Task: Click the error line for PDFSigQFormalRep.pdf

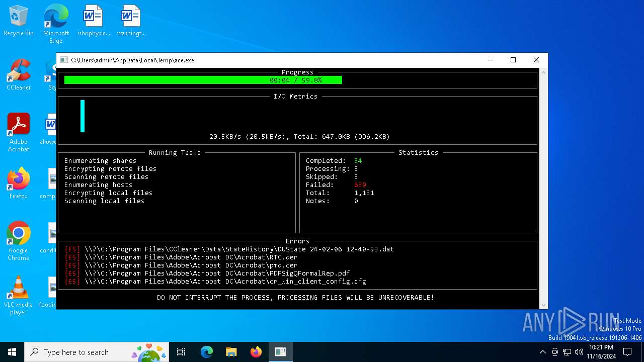Action: (x=207, y=273)
